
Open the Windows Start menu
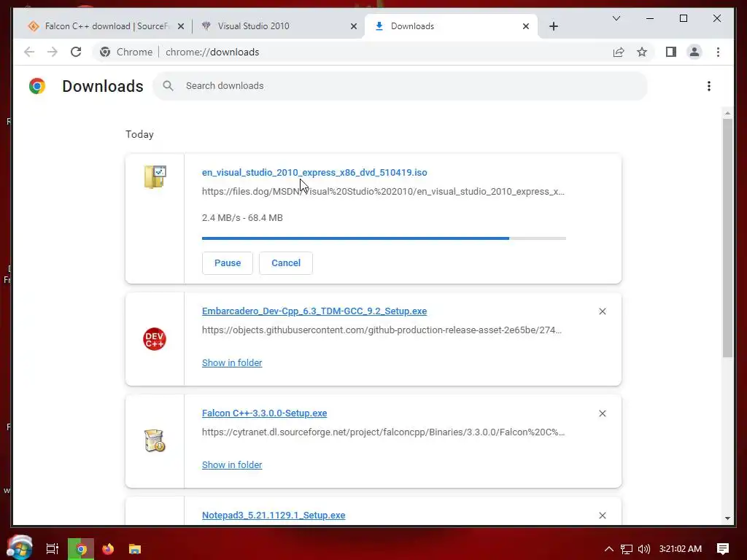click(x=20, y=548)
